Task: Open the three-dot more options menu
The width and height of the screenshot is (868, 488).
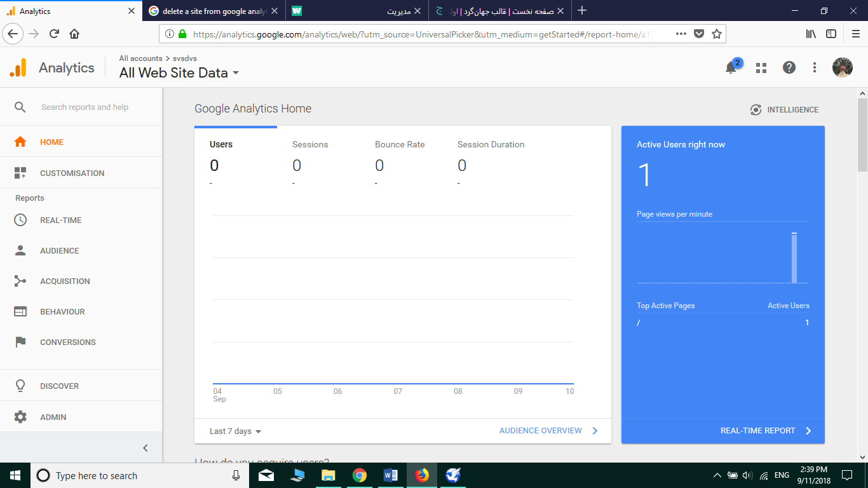Action: pyautogui.click(x=815, y=67)
